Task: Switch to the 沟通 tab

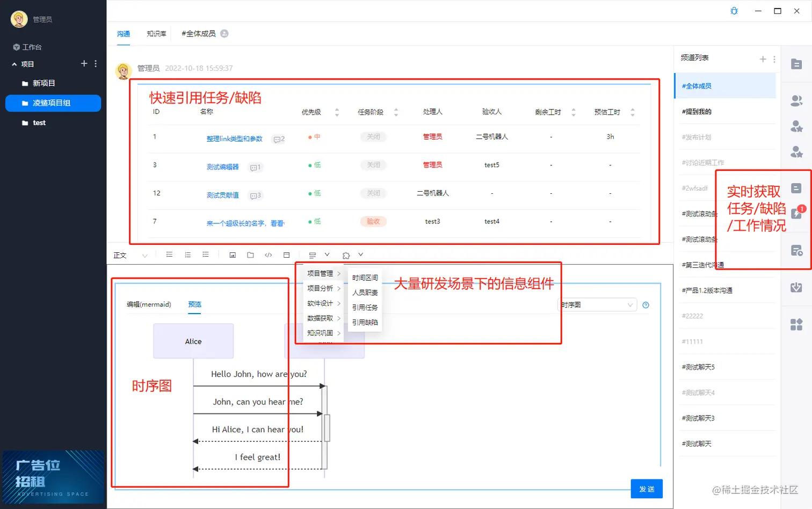Action: point(124,34)
